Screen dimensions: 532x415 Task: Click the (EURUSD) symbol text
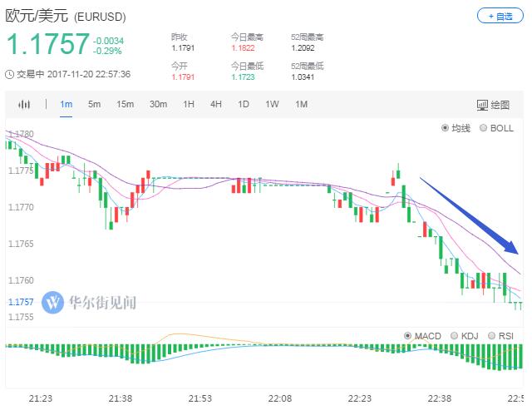(100, 17)
